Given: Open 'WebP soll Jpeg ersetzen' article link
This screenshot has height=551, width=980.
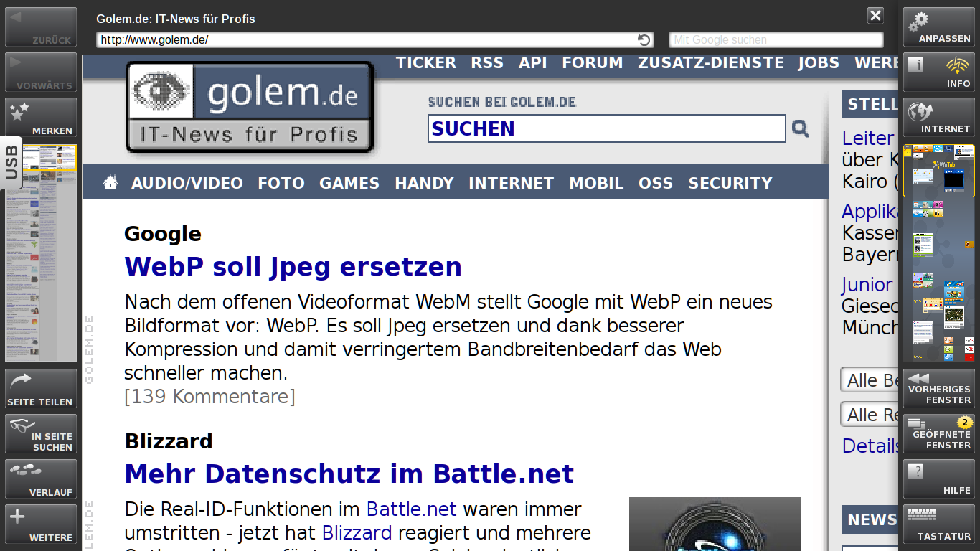Looking at the screenshot, I should tap(293, 267).
